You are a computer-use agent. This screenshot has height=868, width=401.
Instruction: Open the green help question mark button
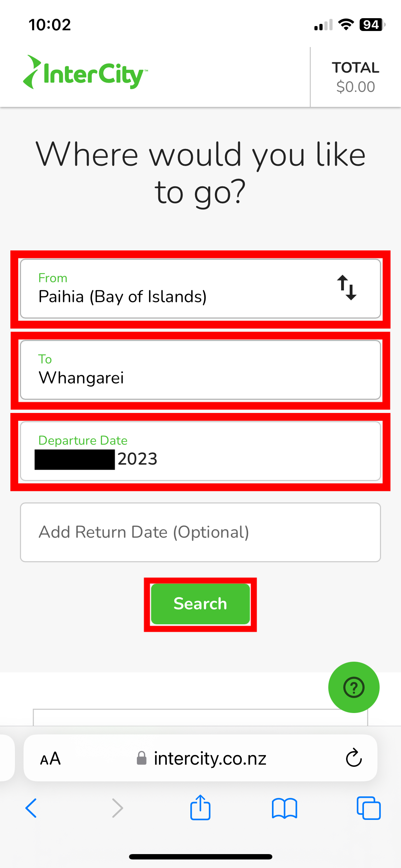[x=354, y=687]
